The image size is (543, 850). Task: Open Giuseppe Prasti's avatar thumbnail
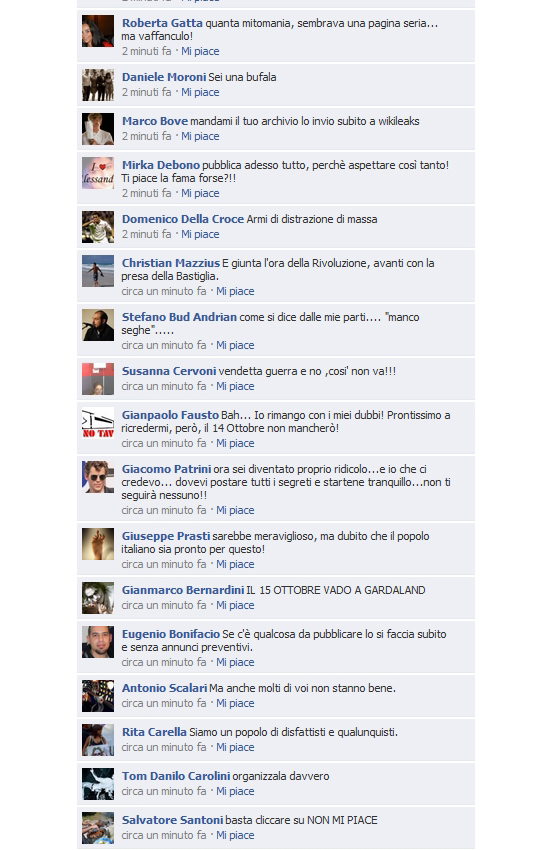coord(98,544)
